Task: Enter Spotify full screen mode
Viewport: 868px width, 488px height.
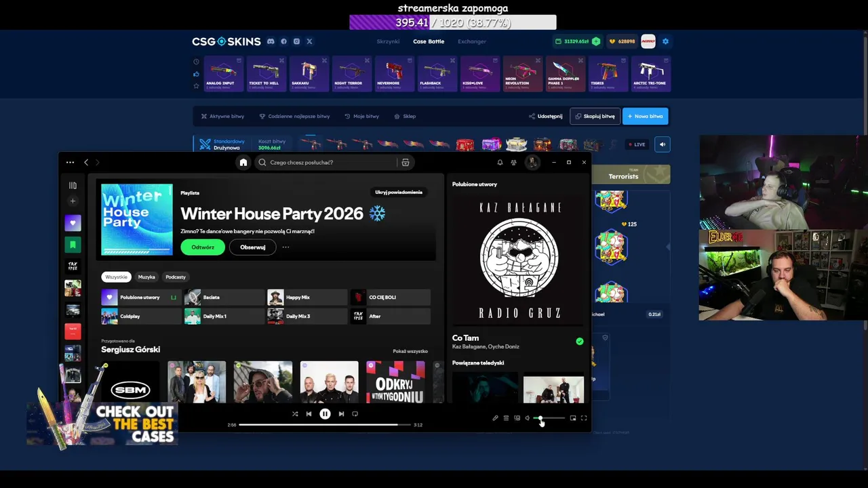Action: click(x=584, y=418)
